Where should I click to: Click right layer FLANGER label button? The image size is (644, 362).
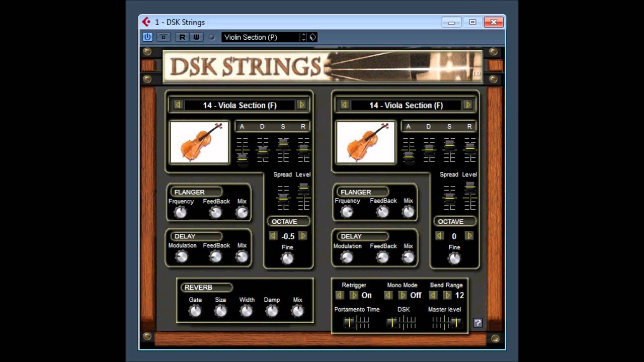click(x=362, y=192)
